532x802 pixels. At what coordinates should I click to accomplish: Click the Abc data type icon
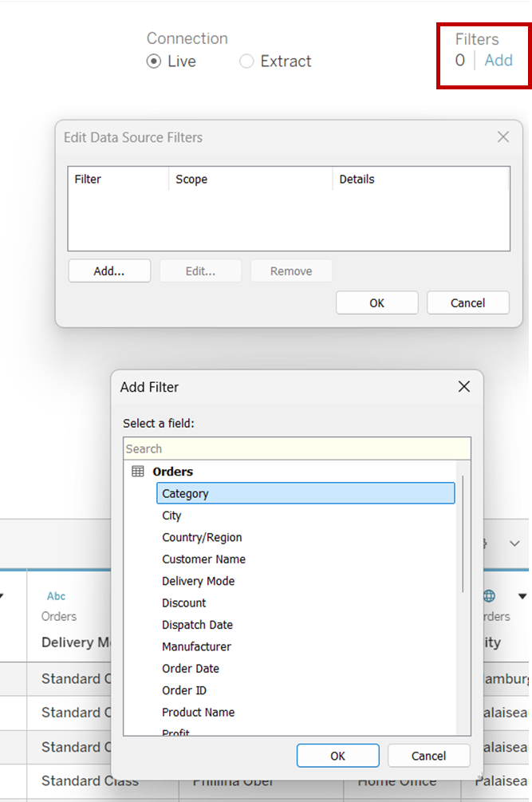click(x=56, y=596)
